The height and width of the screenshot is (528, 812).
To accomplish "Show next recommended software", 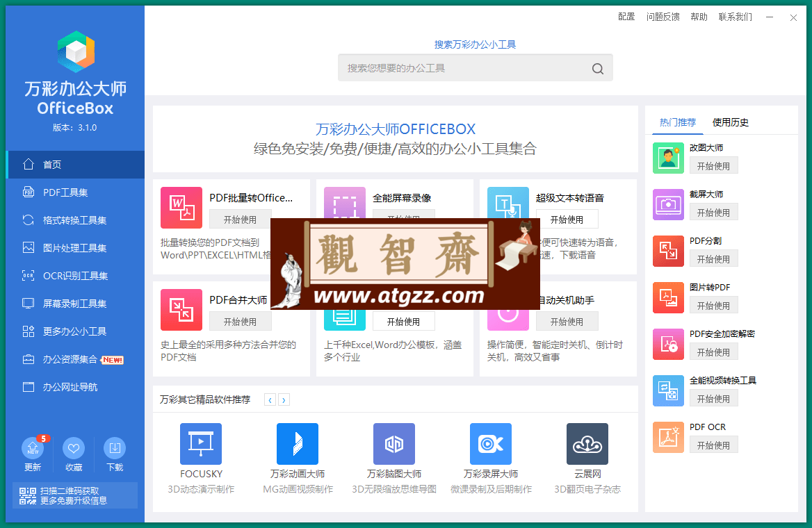I will 284,399.
